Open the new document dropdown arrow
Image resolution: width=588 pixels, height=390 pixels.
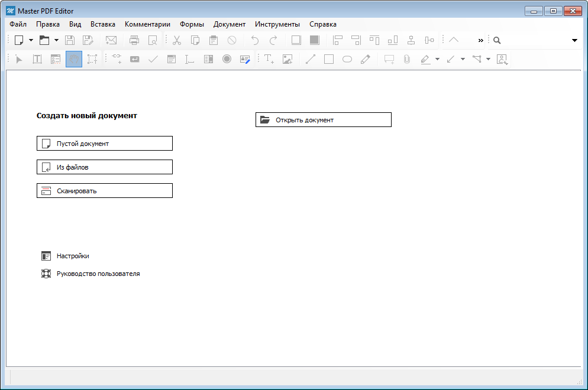tap(31, 40)
